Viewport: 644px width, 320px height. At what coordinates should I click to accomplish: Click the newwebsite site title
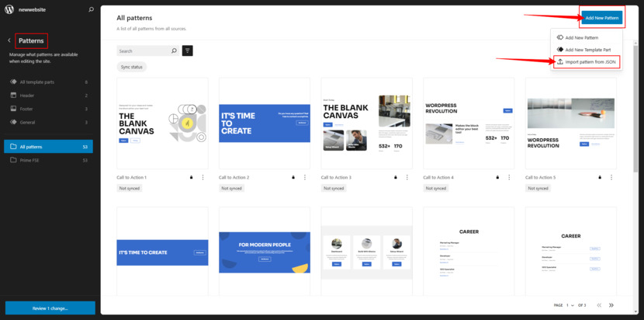click(32, 9)
